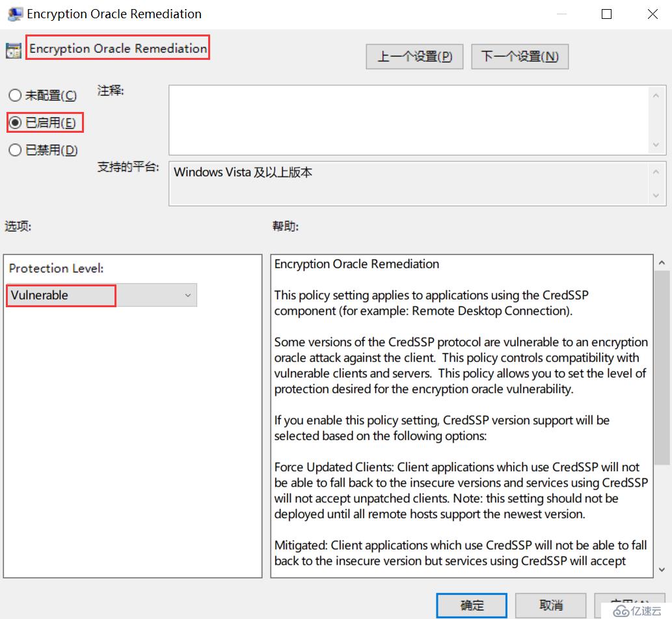Click supported platform scroll up arrow
The height and width of the screenshot is (619, 672).
(x=656, y=172)
